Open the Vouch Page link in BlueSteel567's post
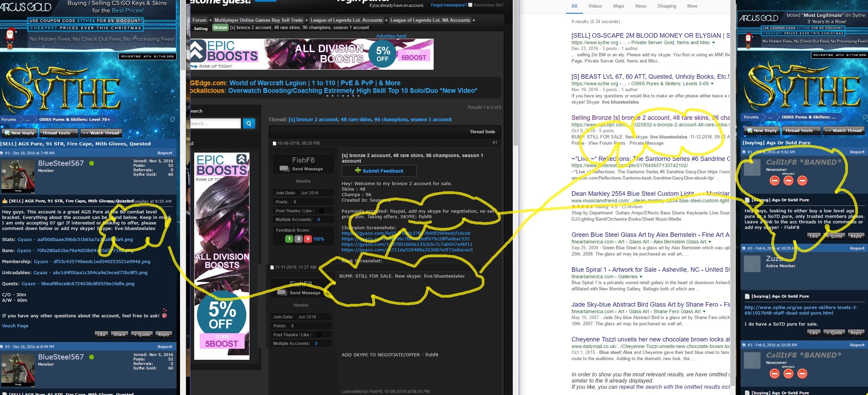868x395 pixels. point(15,326)
